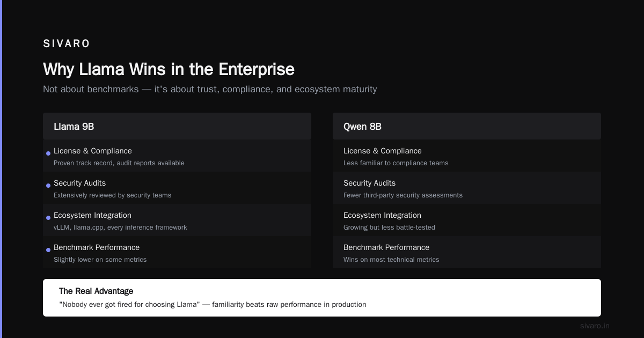Click the subtitle about trust and compliance
The width and height of the screenshot is (644, 338).
point(210,89)
